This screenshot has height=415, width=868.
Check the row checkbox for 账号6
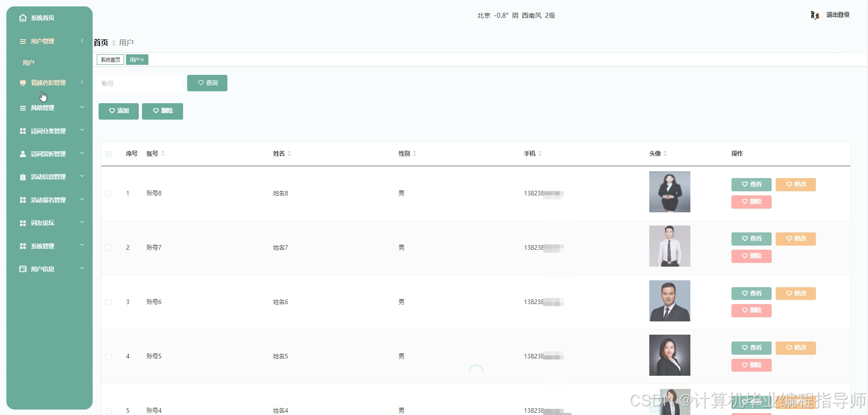pyautogui.click(x=108, y=302)
